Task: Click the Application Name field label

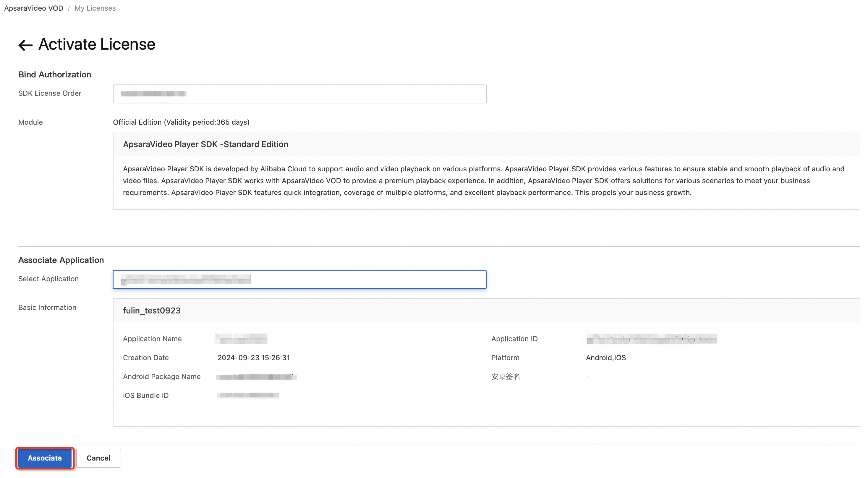Action: tap(152, 339)
